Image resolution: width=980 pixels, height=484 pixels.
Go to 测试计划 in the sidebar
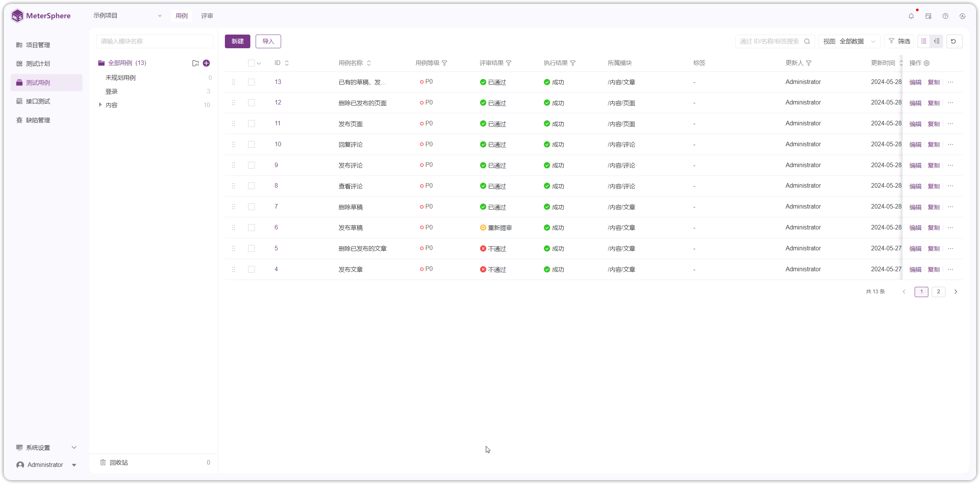pyautogui.click(x=46, y=64)
